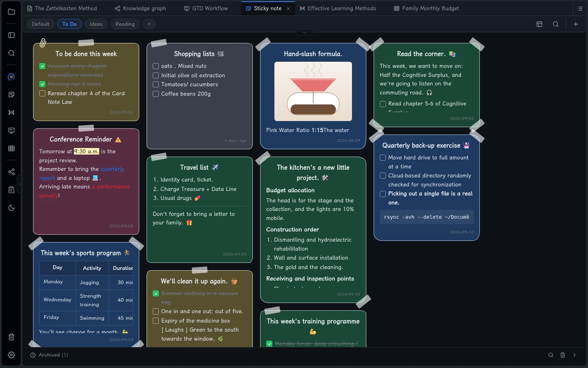Select the Ideas category filter
Image resolution: width=588 pixels, height=368 pixels.
[x=96, y=24]
